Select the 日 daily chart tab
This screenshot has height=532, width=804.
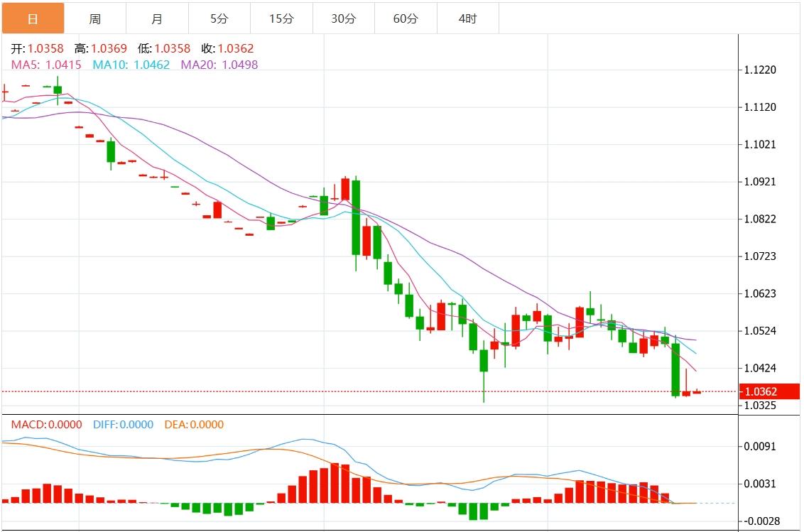click(x=33, y=18)
